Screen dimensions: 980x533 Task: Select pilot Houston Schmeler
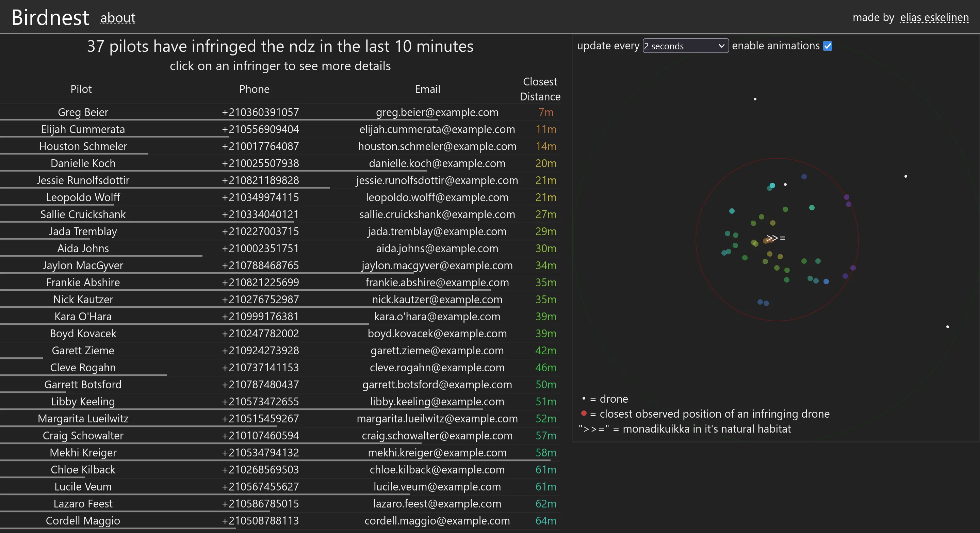(x=83, y=146)
